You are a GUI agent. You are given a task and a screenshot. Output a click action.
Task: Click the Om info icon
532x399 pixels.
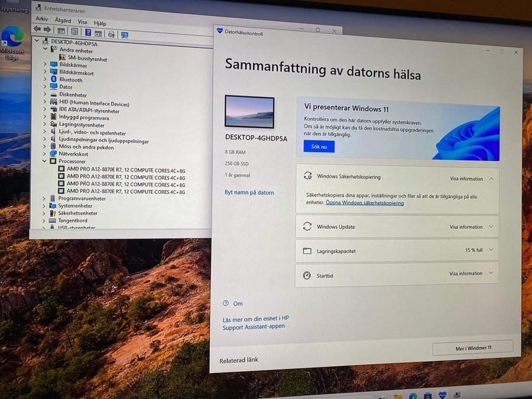(226, 303)
